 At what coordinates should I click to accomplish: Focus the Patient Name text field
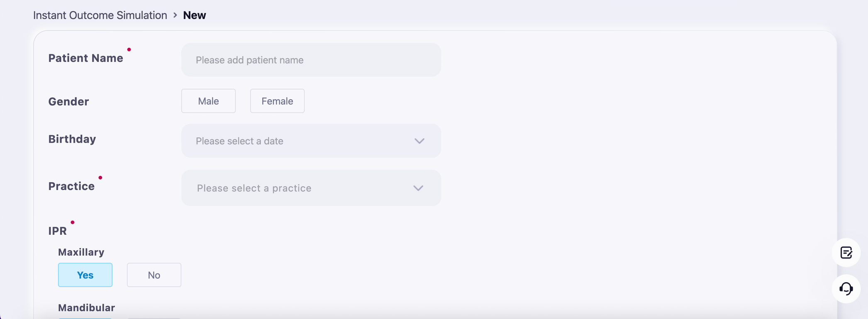[311, 60]
